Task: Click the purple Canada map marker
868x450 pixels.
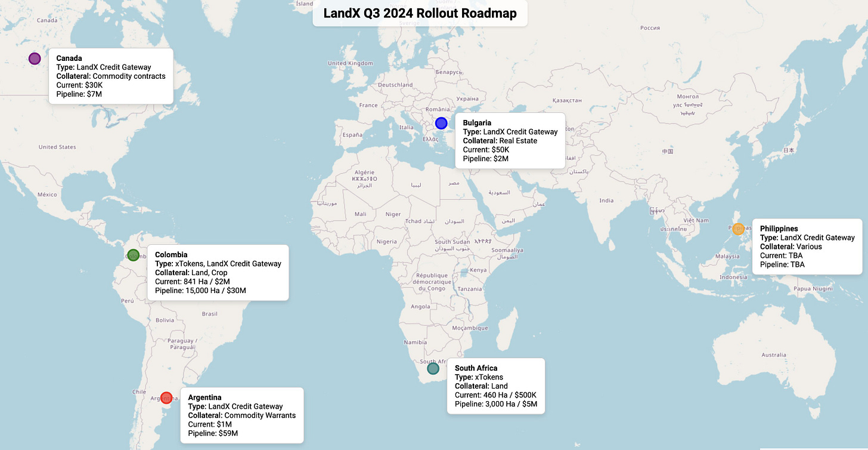Action: click(x=35, y=58)
